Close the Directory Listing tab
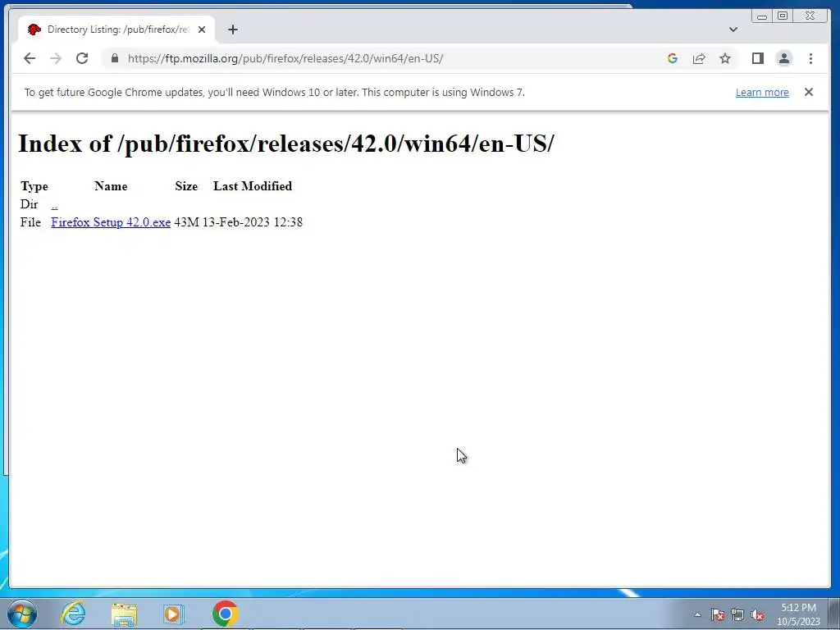Screen dimensions: 840x630 pos(202,30)
